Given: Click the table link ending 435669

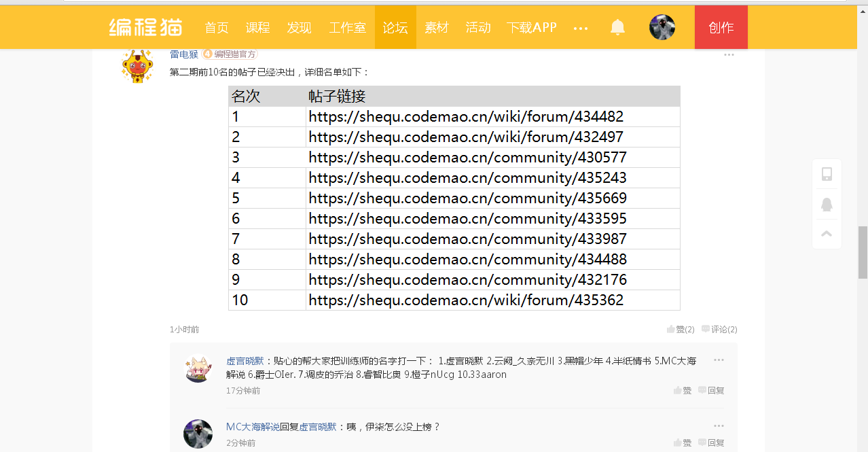Looking at the screenshot, I should tap(467, 198).
